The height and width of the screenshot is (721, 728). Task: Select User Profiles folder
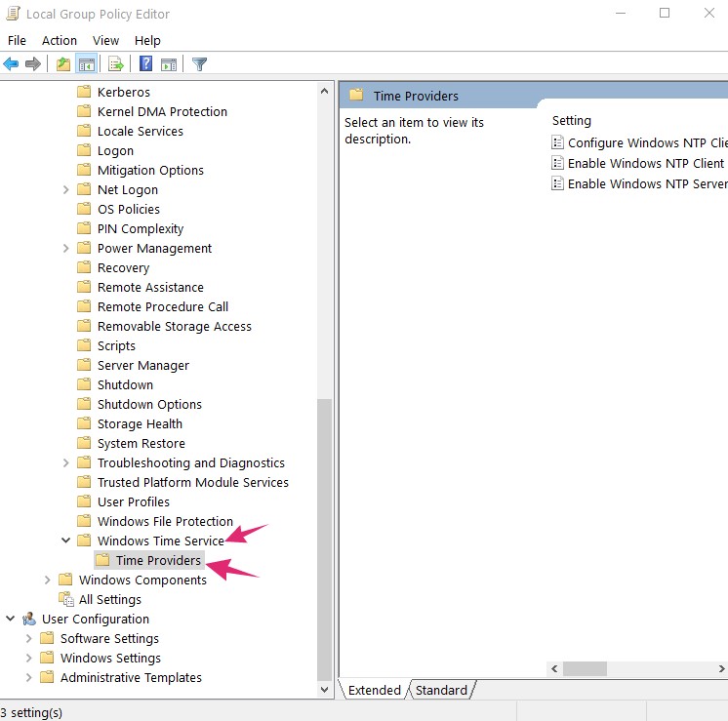pyautogui.click(x=134, y=501)
